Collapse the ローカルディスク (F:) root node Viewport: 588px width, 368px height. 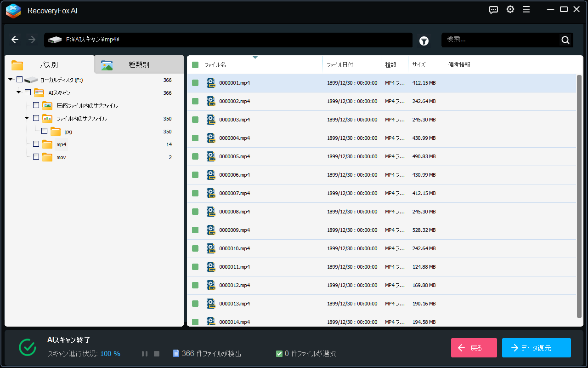click(x=11, y=80)
